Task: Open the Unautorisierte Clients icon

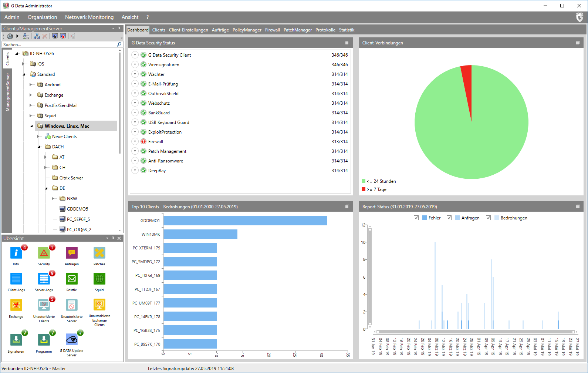Action: pos(44,305)
